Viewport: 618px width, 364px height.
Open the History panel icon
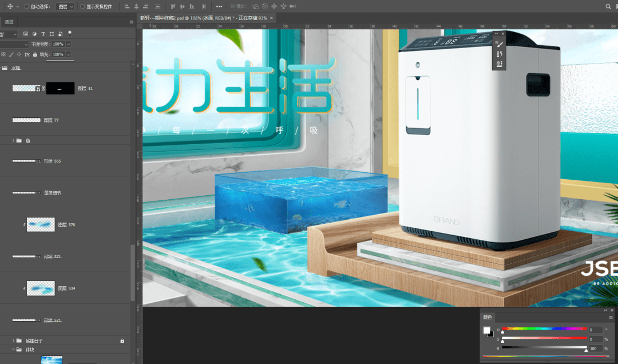[500, 53]
